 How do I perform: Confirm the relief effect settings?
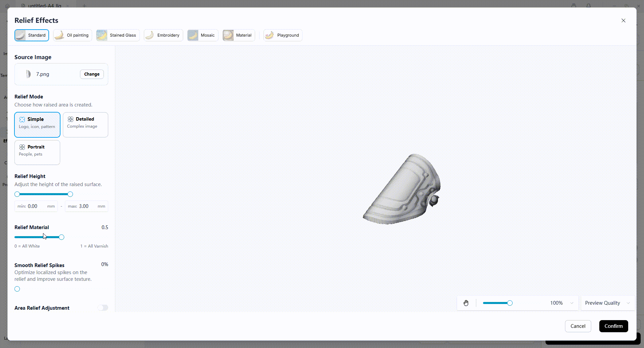click(614, 326)
